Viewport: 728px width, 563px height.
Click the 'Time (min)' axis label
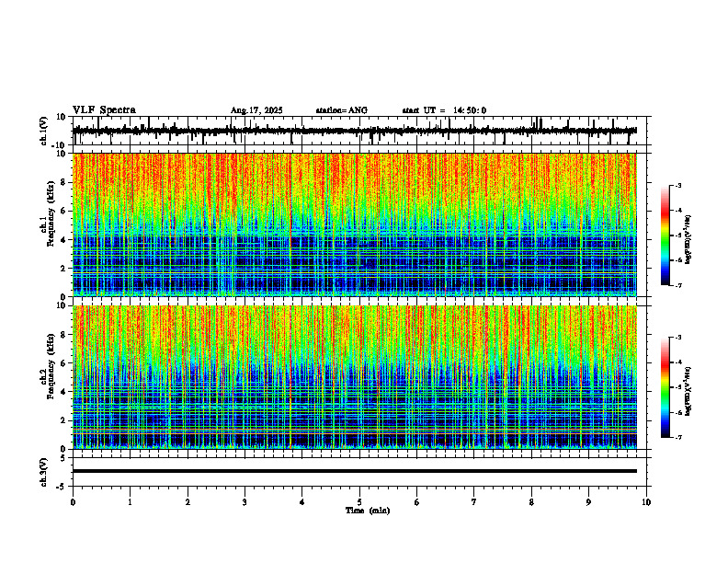point(368,511)
